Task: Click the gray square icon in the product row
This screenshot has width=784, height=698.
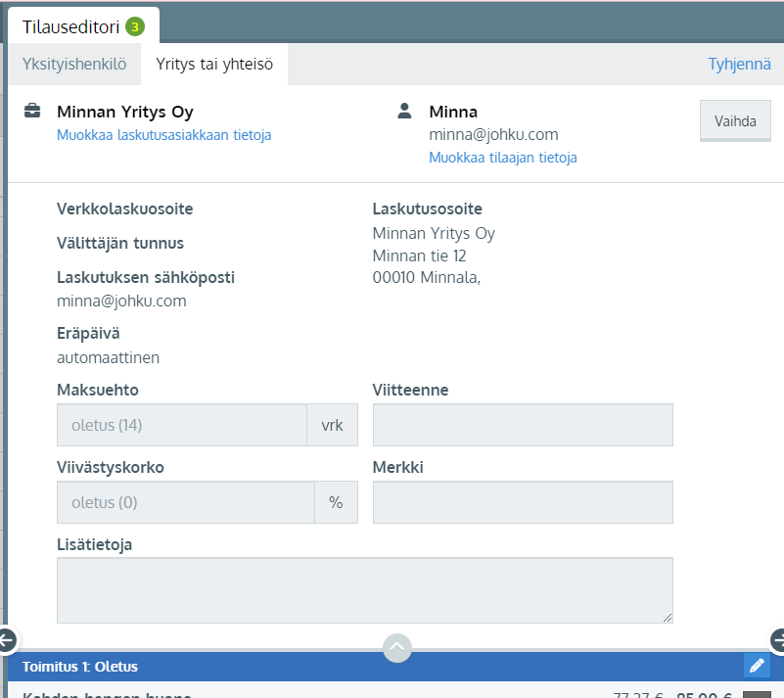Action: pyautogui.click(x=757, y=694)
